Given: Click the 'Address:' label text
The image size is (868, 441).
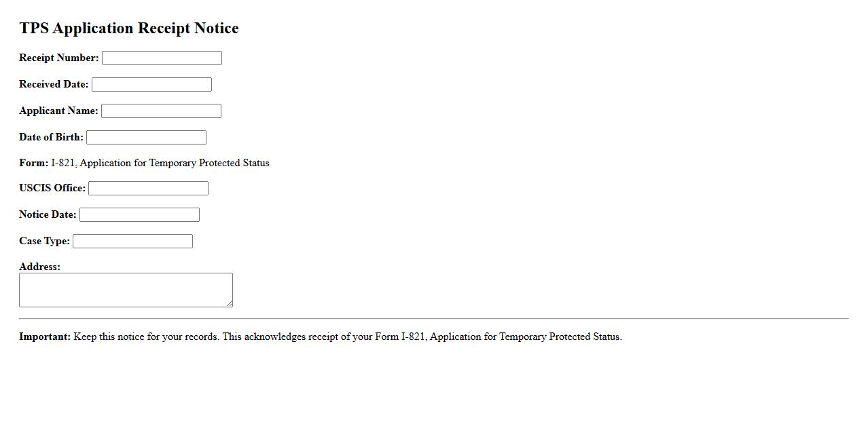Looking at the screenshot, I should (x=39, y=267).
